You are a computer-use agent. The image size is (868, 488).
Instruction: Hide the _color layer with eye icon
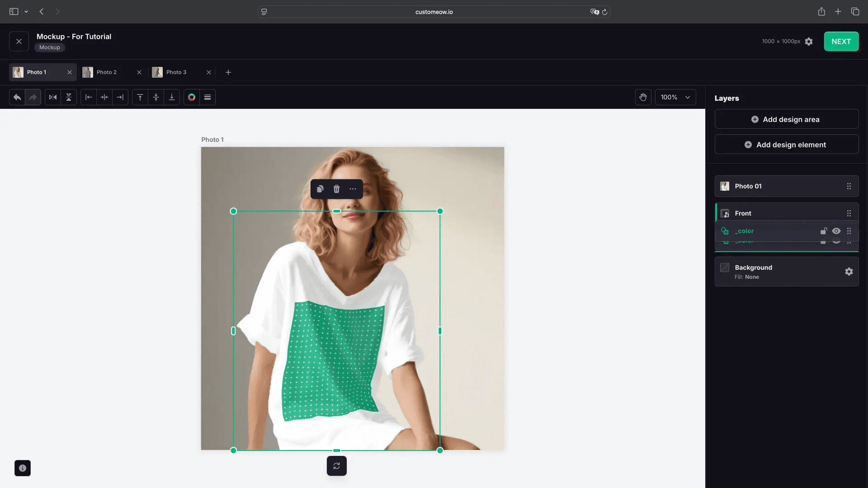[x=836, y=231]
